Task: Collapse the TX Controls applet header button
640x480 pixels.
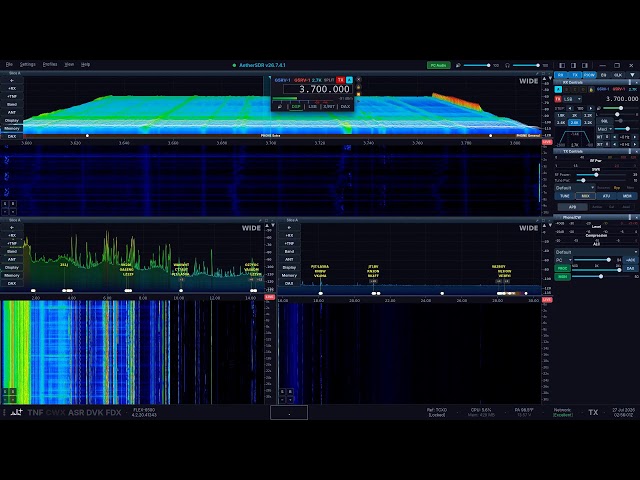Action: tap(630, 151)
